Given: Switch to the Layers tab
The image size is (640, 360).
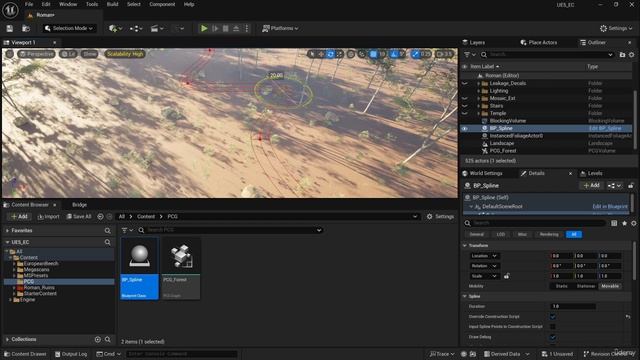Looking at the screenshot, I should [473, 42].
